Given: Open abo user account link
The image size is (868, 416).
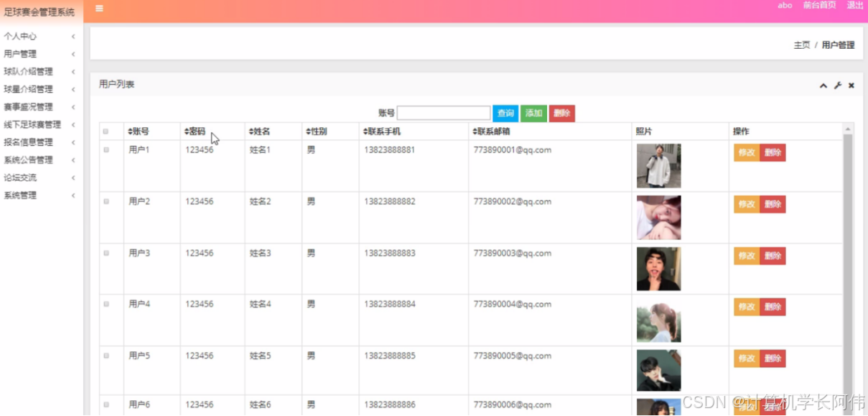Looking at the screenshot, I should point(785,5).
